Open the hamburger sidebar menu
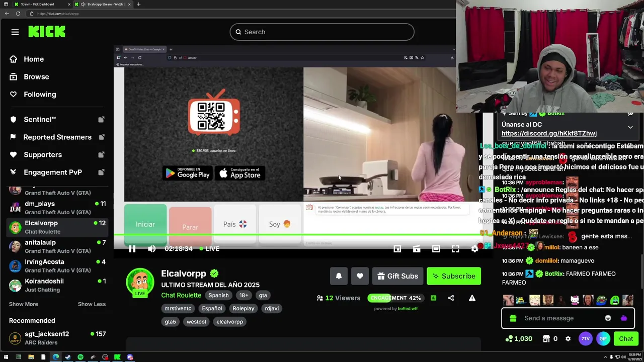Image resolution: width=644 pixels, height=362 pixels. click(15, 32)
